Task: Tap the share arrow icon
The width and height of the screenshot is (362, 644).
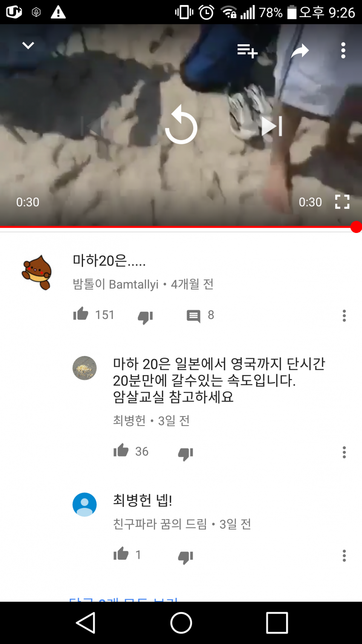Action: (300, 51)
